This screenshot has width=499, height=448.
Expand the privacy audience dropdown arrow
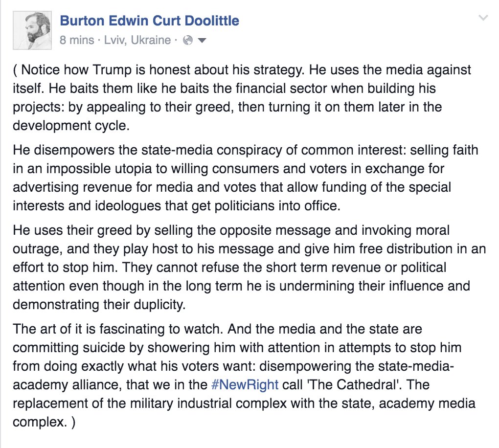click(x=202, y=41)
